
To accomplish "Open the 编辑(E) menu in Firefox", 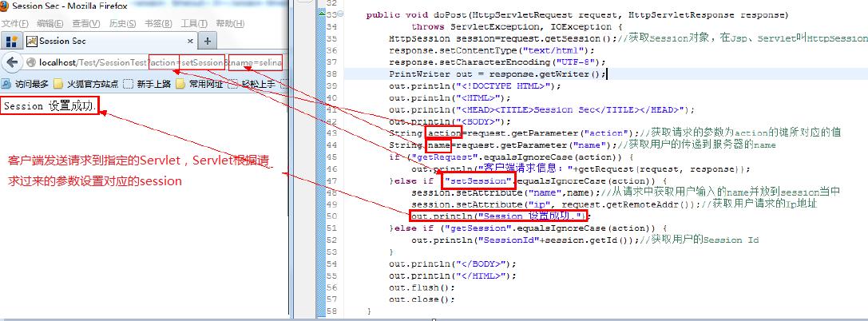I will [50, 24].
